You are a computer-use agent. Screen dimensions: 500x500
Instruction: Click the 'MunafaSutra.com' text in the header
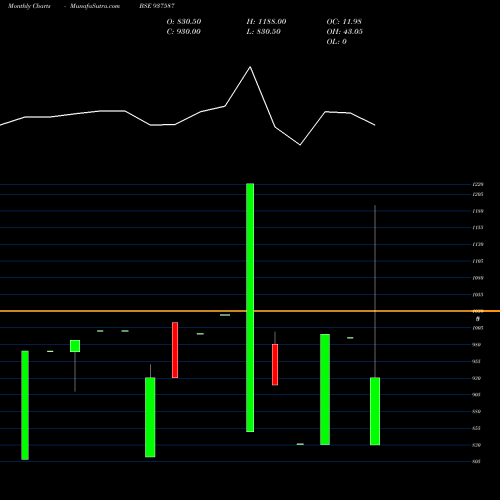click(x=95, y=6)
